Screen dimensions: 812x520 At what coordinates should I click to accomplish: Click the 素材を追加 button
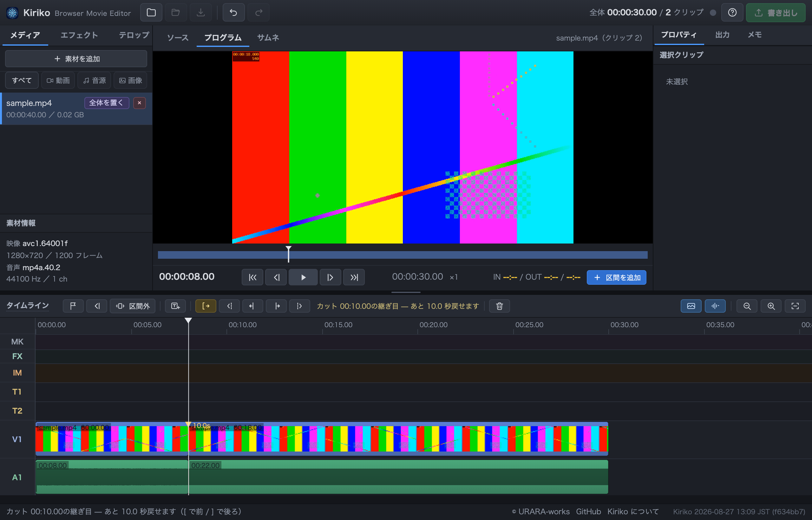[76, 59]
